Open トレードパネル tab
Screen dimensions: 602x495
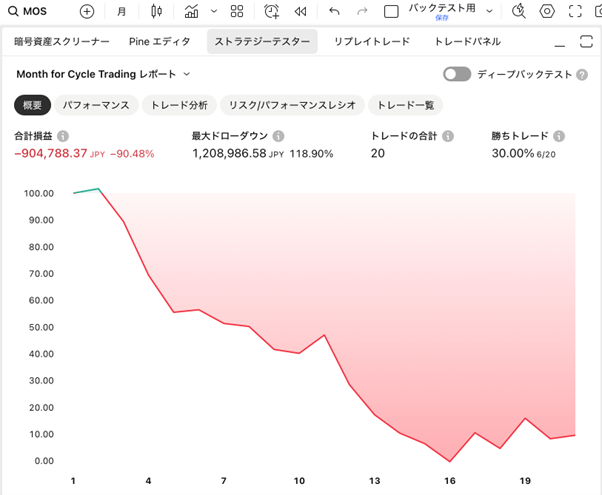coord(468,41)
